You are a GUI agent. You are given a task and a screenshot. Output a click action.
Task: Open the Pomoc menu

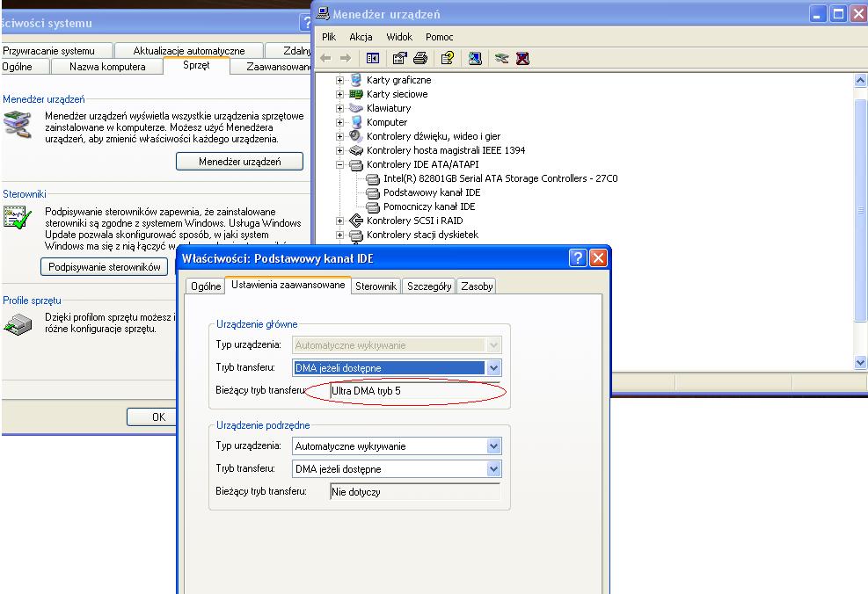[x=440, y=37]
